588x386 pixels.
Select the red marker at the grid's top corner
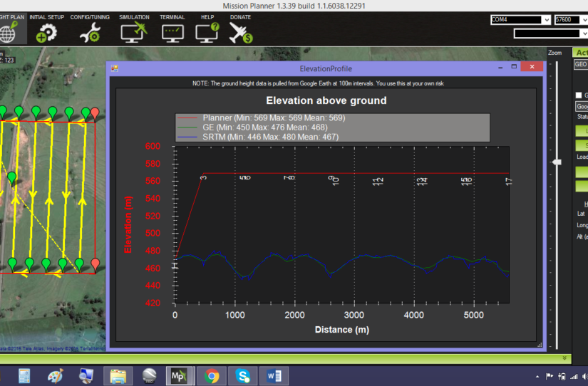point(95,113)
